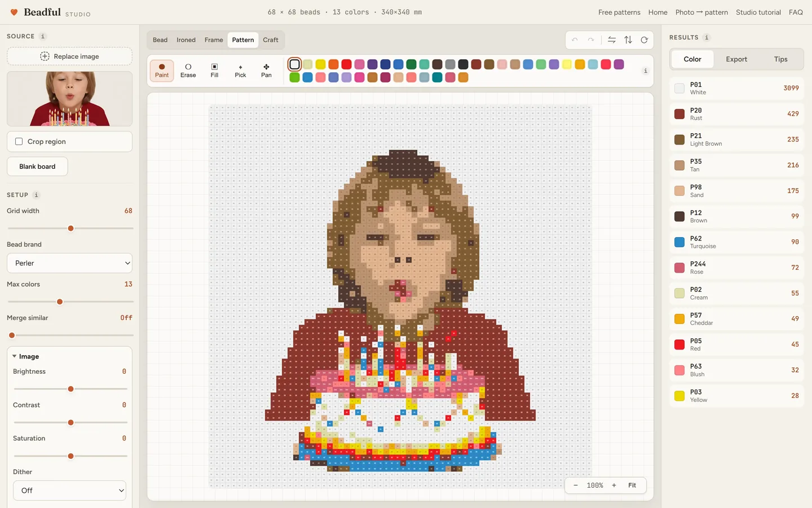This screenshot has width=812, height=508.
Task: Open Photo to pattern link
Action: tap(701, 12)
